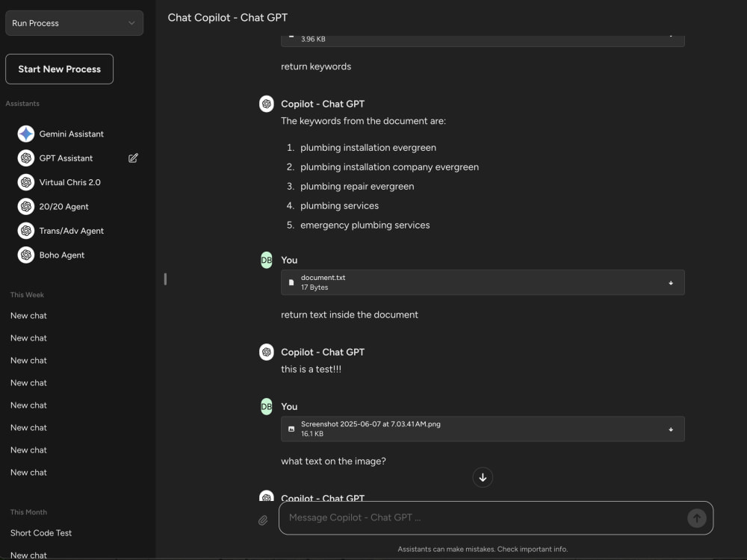This screenshot has height=560, width=747.
Task: Open the Short Code Test chat
Action: [x=41, y=533]
